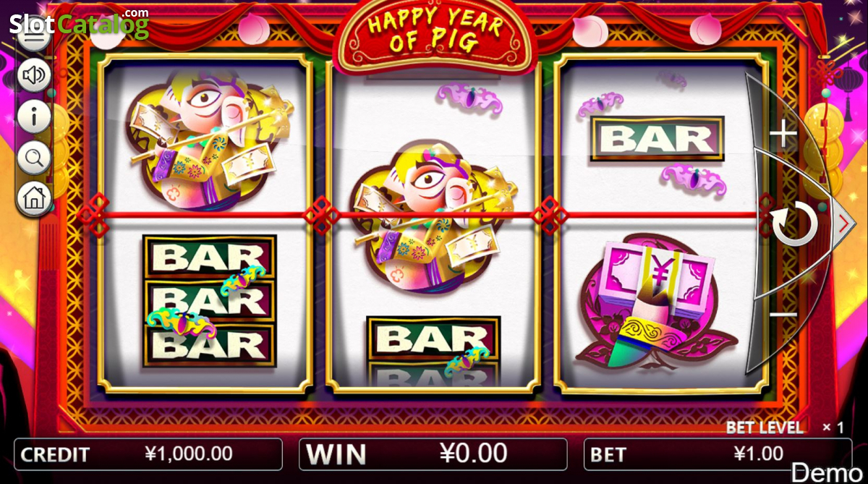Increase bet level with plus button
This screenshot has height=484, width=868.
click(x=783, y=135)
